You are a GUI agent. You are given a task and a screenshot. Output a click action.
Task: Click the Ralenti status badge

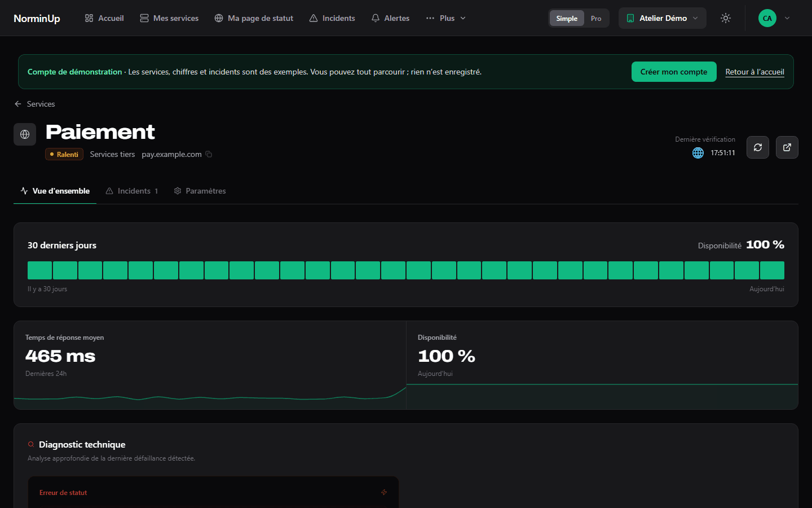click(x=64, y=154)
